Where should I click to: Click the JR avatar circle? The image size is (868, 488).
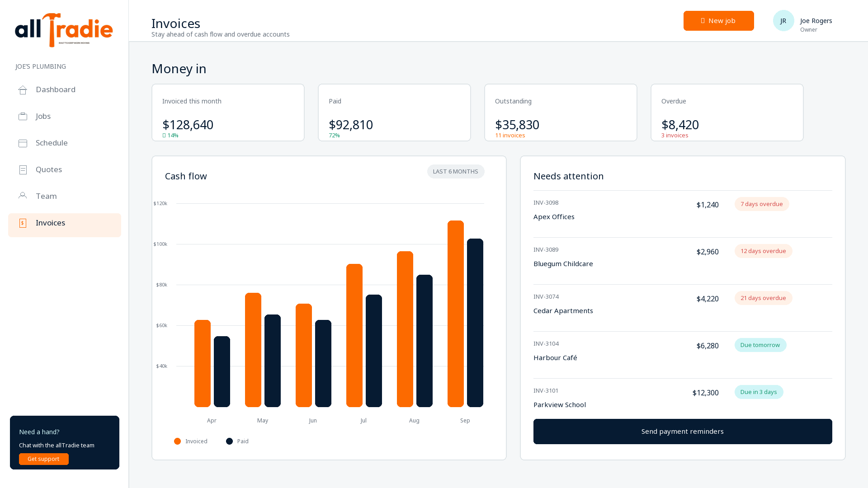(x=783, y=21)
